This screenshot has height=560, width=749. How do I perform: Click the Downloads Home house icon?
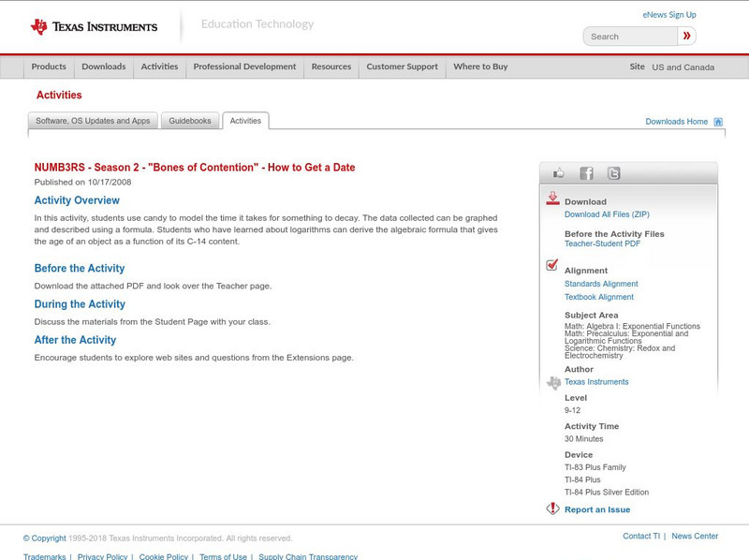(718, 122)
